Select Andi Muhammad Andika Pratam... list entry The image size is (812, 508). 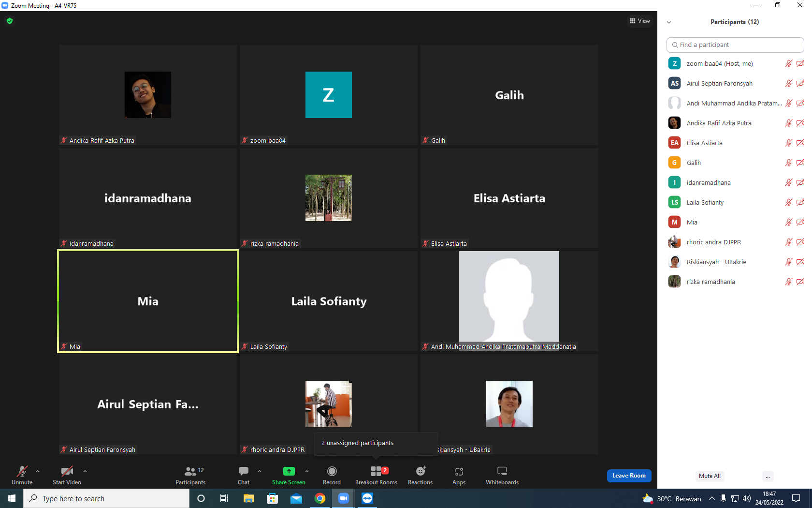coord(735,103)
